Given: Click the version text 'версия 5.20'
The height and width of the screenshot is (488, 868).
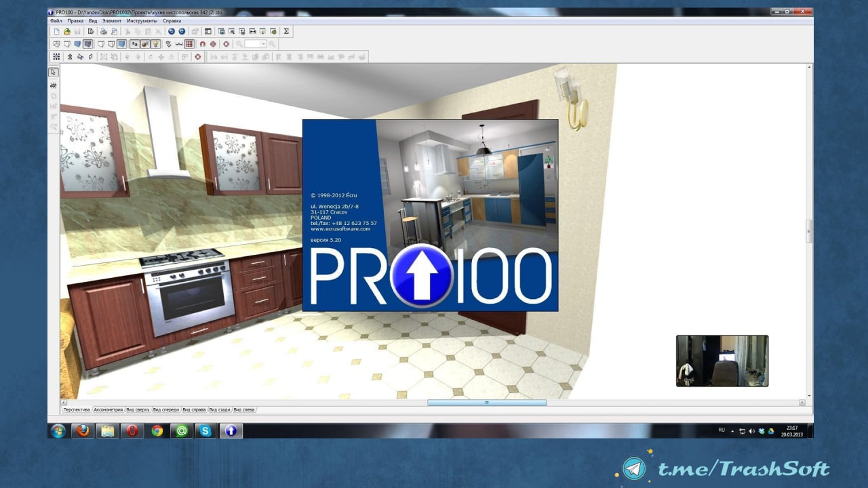Looking at the screenshot, I should click(327, 241).
